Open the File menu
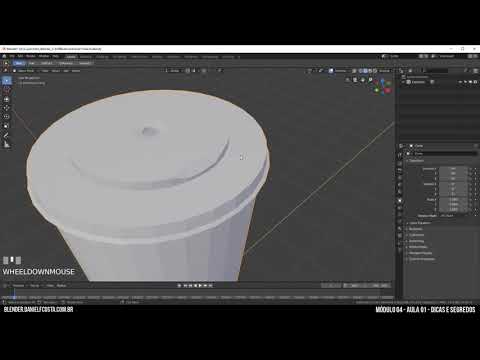 [x=12, y=56]
